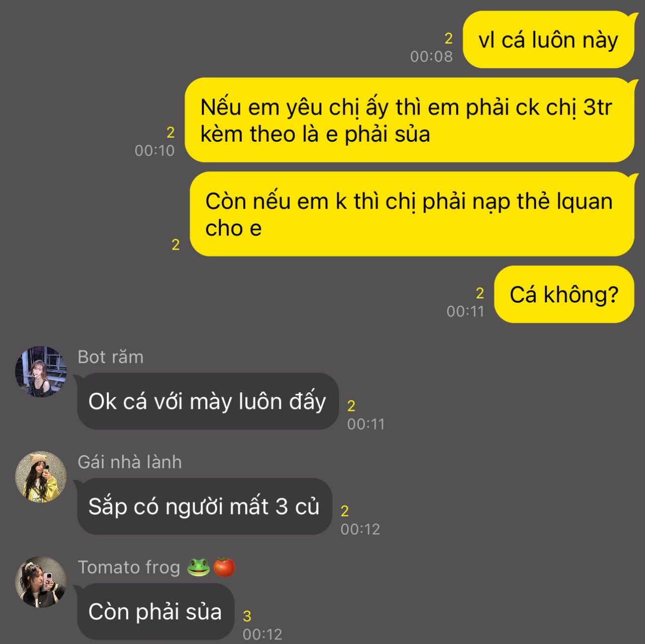Viewport: 645px width, 644px height.
Task: Click the sender name 'Gái nhà lành'
Action: [x=130, y=462]
